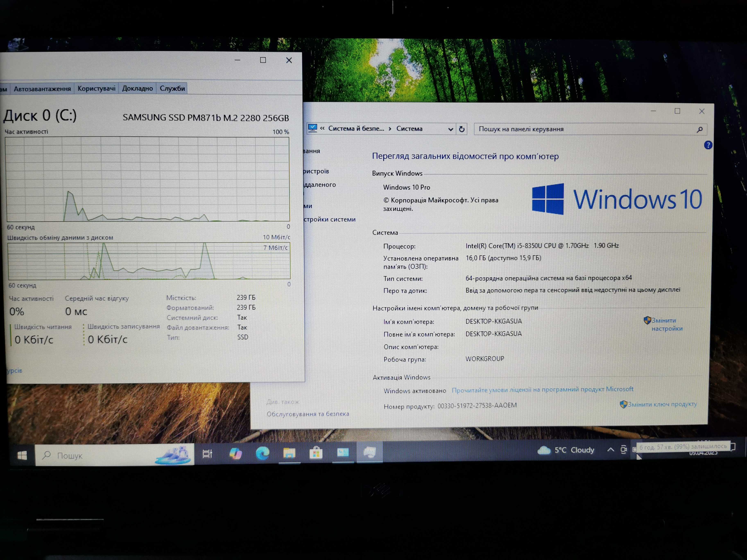747x560 pixels.
Task: Minimize the Task Manager window
Action: 237,60
